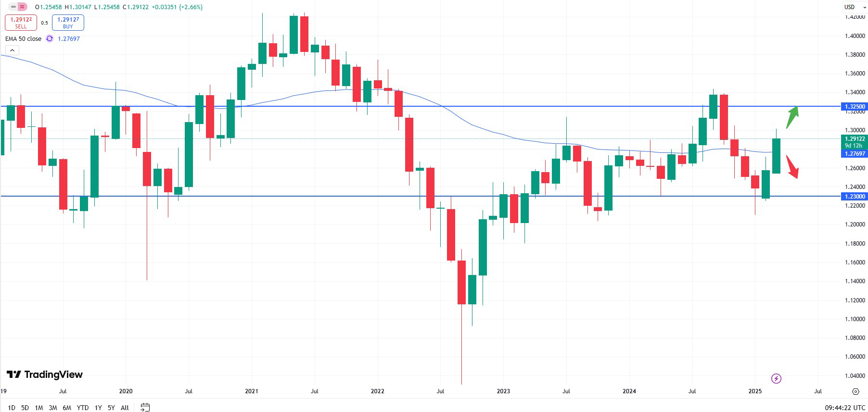Screen dimensions: 868x412
Task: Open the Go to date calendar icon
Action: pos(145,407)
